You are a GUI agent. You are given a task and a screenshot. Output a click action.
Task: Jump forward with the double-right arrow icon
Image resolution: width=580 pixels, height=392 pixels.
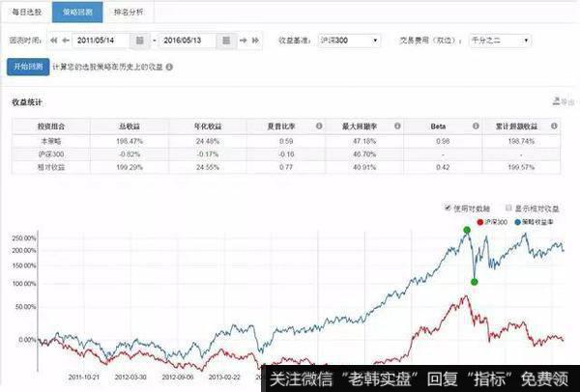click(x=255, y=41)
